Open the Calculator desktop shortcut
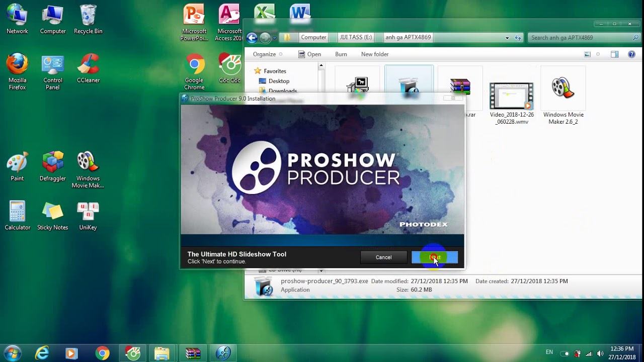 [x=17, y=216]
